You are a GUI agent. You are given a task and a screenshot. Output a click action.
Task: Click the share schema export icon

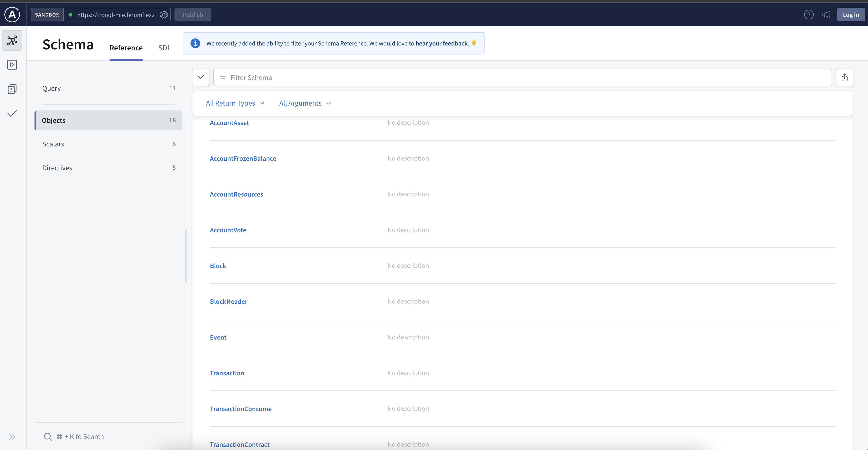pyautogui.click(x=844, y=78)
